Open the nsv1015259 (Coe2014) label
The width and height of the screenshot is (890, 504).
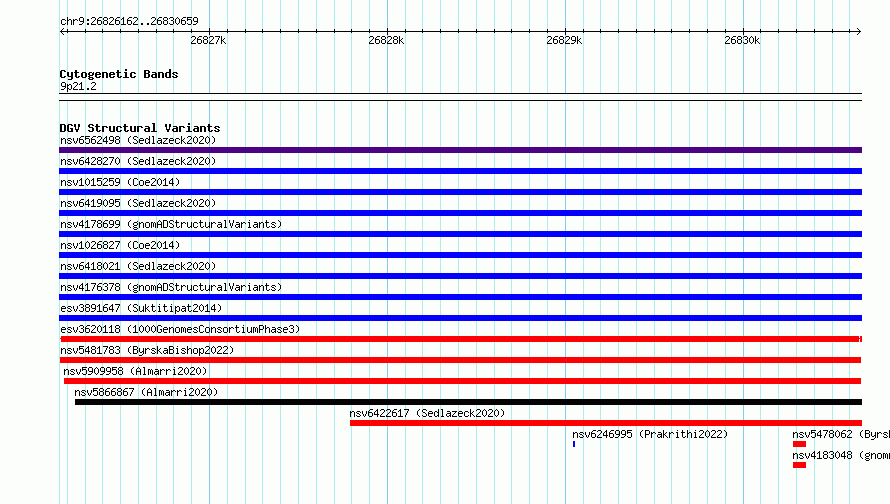tap(120, 182)
